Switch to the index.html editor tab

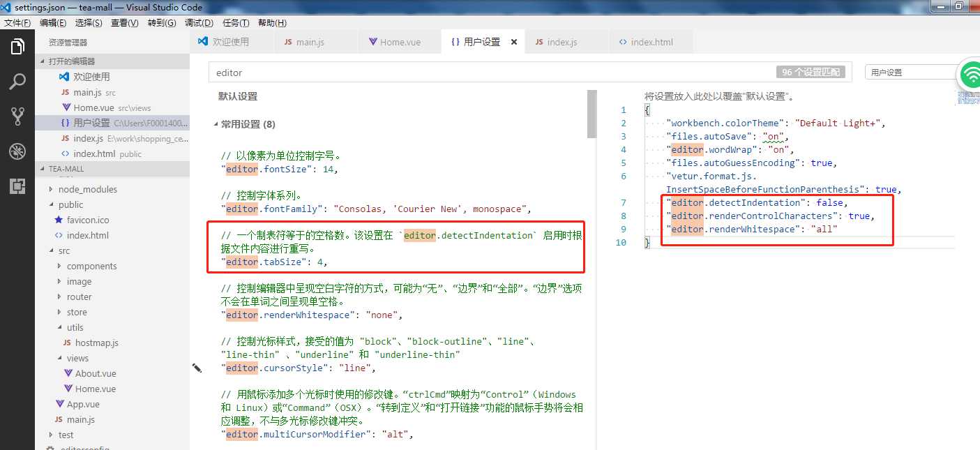point(651,42)
